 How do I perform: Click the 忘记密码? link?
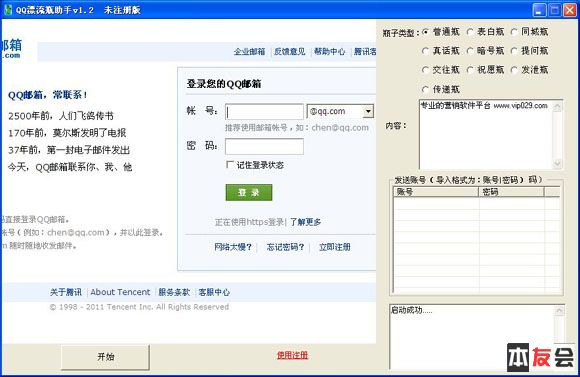tap(285, 247)
